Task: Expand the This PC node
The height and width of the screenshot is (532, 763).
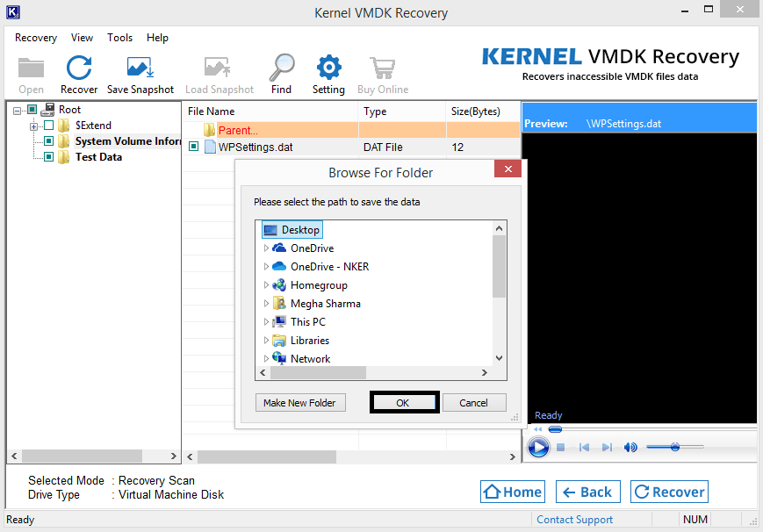Action: point(266,321)
